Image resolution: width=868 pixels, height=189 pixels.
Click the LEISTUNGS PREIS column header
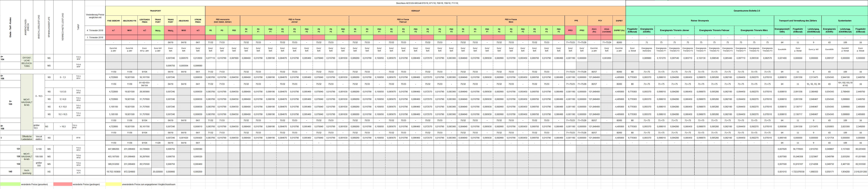pyautogui.click(x=145, y=21)
